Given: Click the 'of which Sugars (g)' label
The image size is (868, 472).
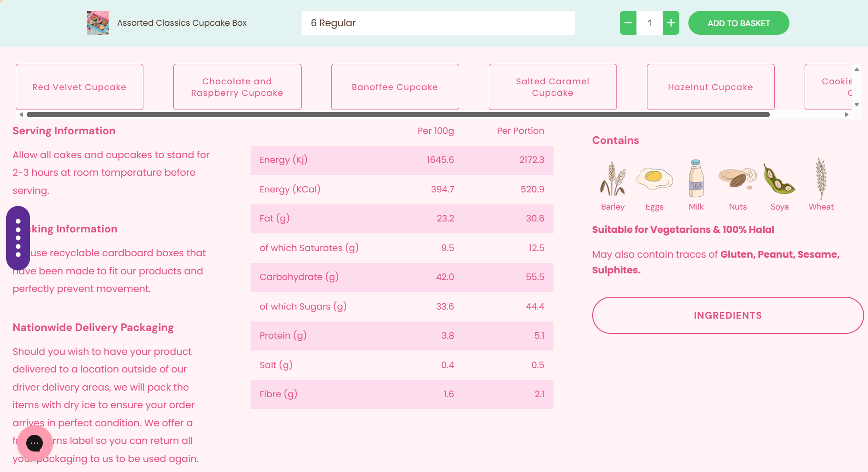Looking at the screenshot, I should (303, 307).
